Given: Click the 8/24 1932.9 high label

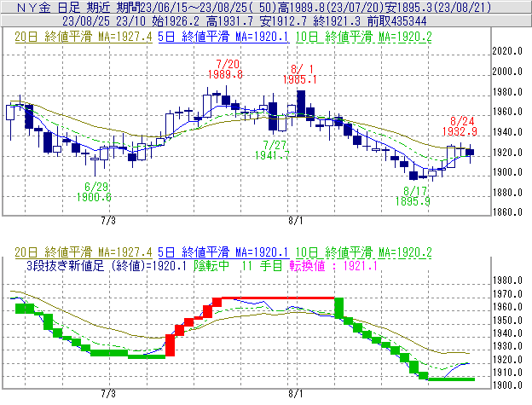Looking at the screenshot, I should click(x=460, y=126).
